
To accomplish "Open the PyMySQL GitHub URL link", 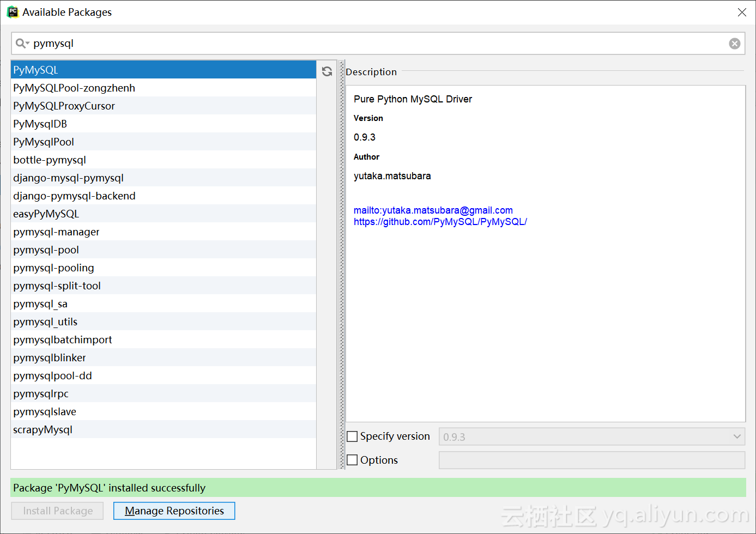I will click(440, 222).
